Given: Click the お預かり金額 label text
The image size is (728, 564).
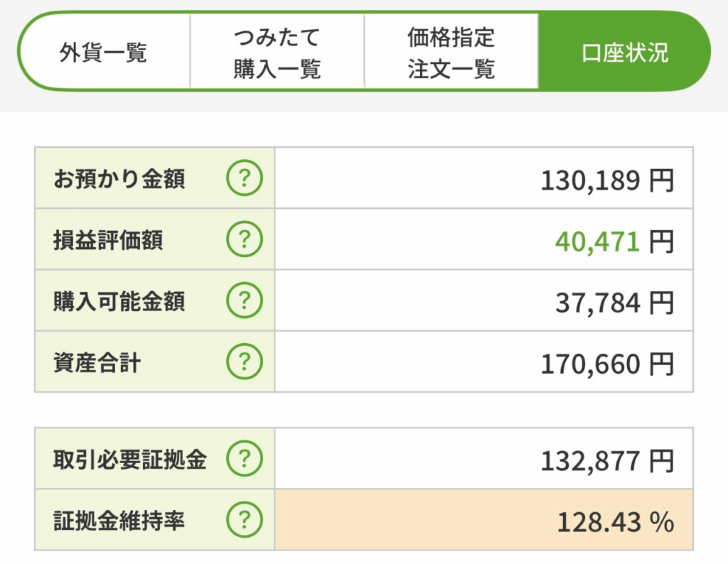Looking at the screenshot, I should tap(119, 179).
